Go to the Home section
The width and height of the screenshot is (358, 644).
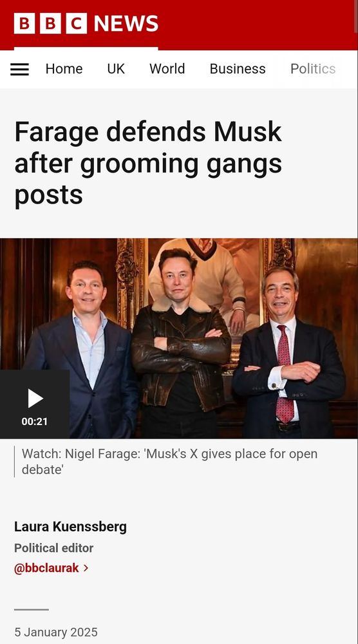64,69
